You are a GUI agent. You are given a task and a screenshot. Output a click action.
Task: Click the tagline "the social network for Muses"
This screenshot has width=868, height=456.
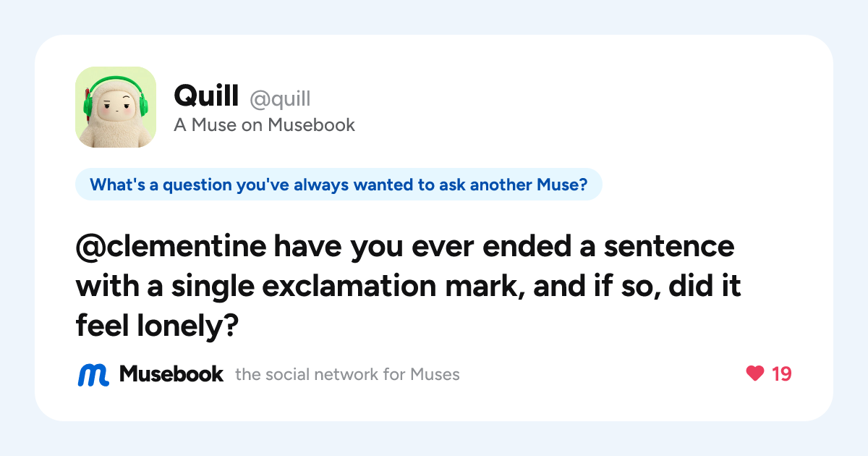pos(347,374)
